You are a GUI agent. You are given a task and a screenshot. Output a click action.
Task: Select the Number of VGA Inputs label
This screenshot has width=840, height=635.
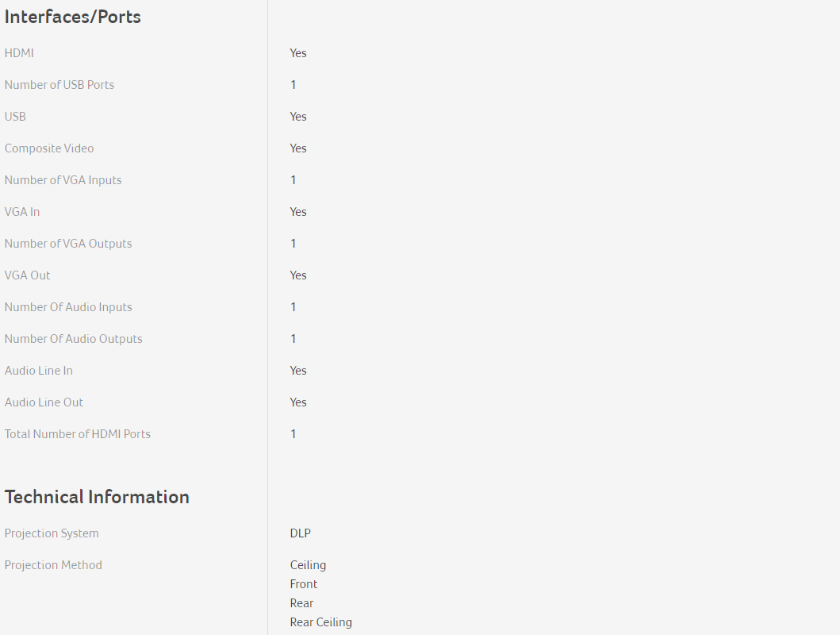pyautogui.click(x=63, y=180)
